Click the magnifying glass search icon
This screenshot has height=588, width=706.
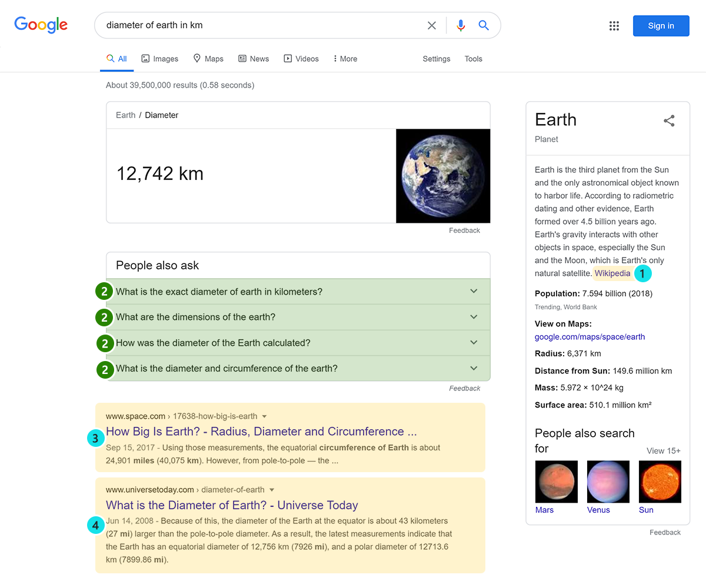(x=484, y=25)
